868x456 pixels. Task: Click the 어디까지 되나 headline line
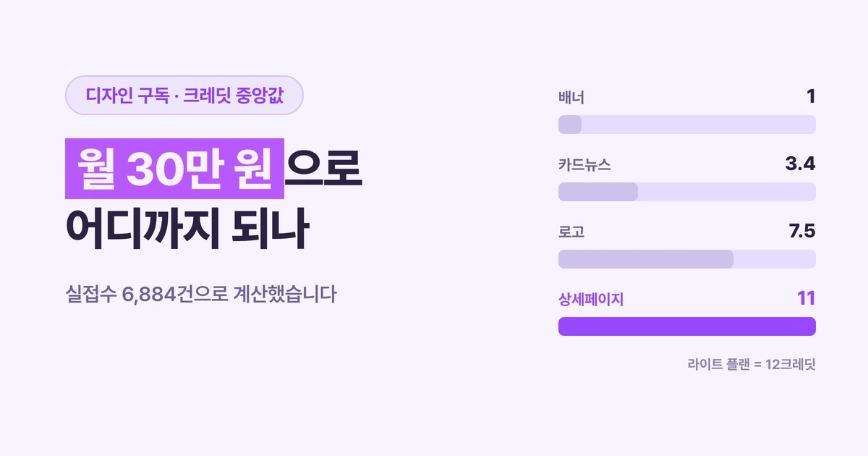click(x=188, y=229)
